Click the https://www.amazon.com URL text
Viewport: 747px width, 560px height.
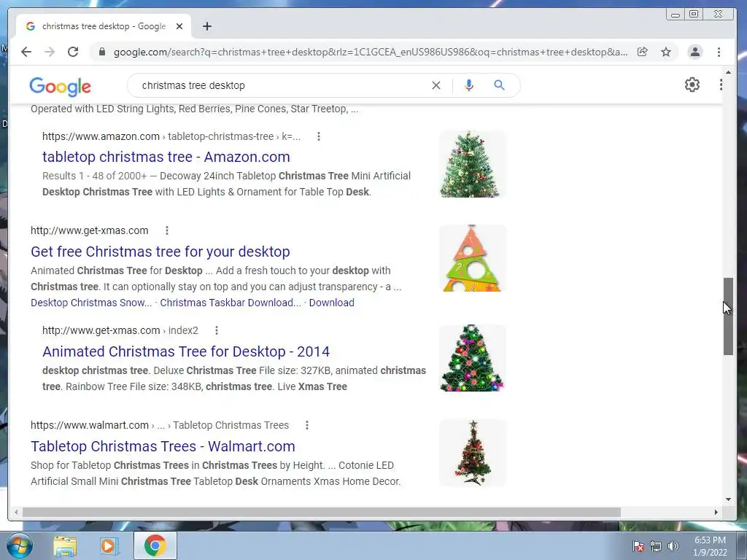click(101, 136)
